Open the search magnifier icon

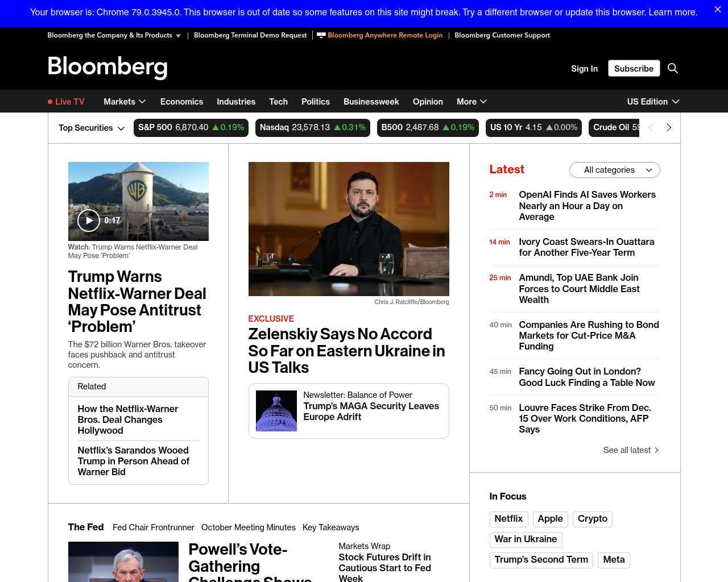click(x=673, y=68)
